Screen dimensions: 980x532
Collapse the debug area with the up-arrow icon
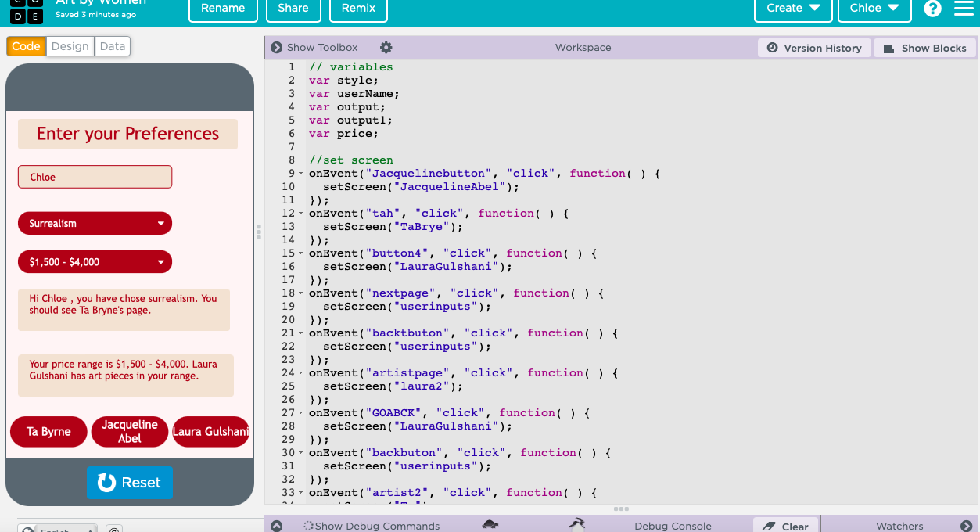click(277, 526)
